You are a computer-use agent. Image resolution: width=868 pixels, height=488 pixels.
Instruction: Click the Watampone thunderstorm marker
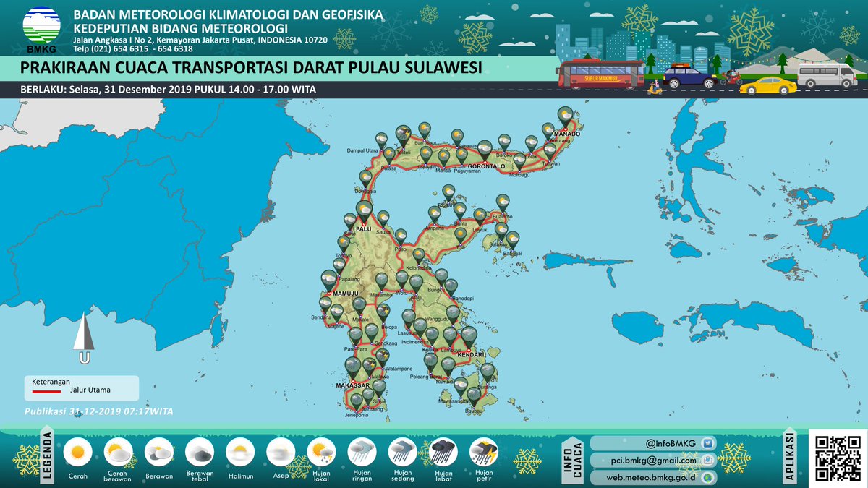coord(383,357)
